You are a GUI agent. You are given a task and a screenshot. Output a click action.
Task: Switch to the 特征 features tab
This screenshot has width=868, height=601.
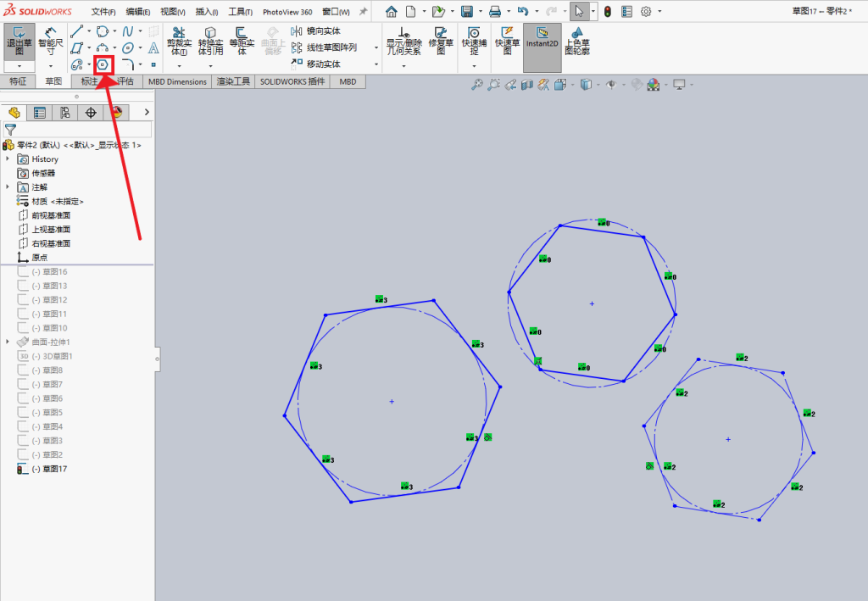tap(18, 81)
